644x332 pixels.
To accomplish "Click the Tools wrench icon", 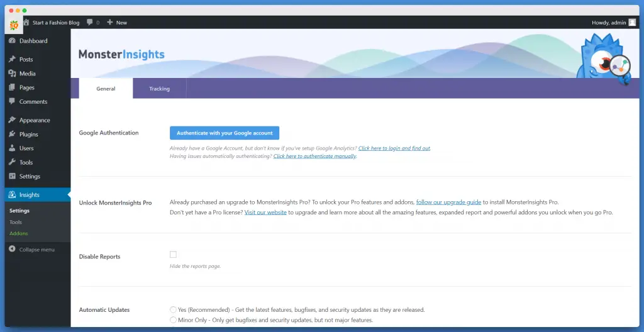I will click(12, 162).
